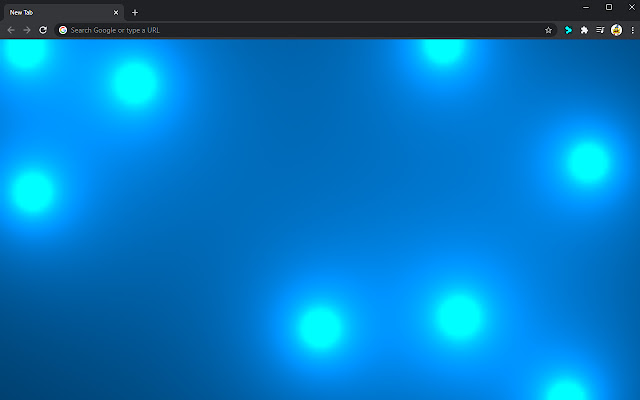Select the New Tab tab

tap(64, 13)
